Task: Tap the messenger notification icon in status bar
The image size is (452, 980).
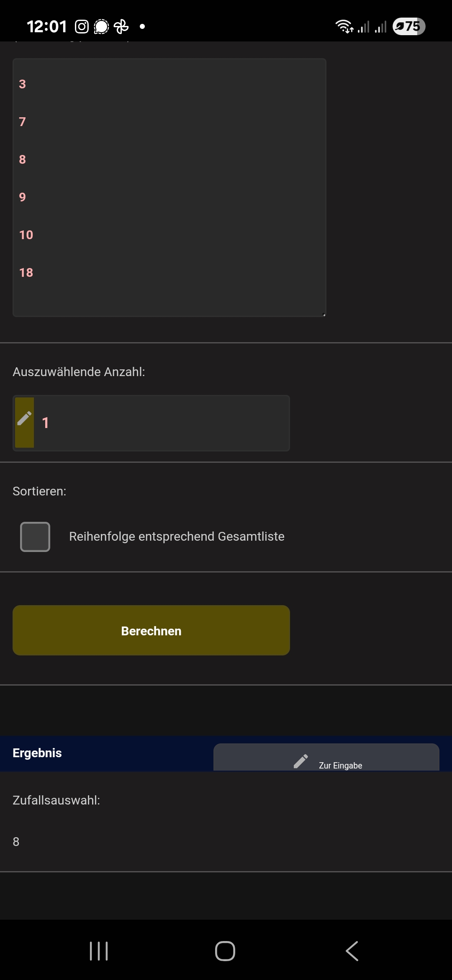Action: [x=101, y=27]
